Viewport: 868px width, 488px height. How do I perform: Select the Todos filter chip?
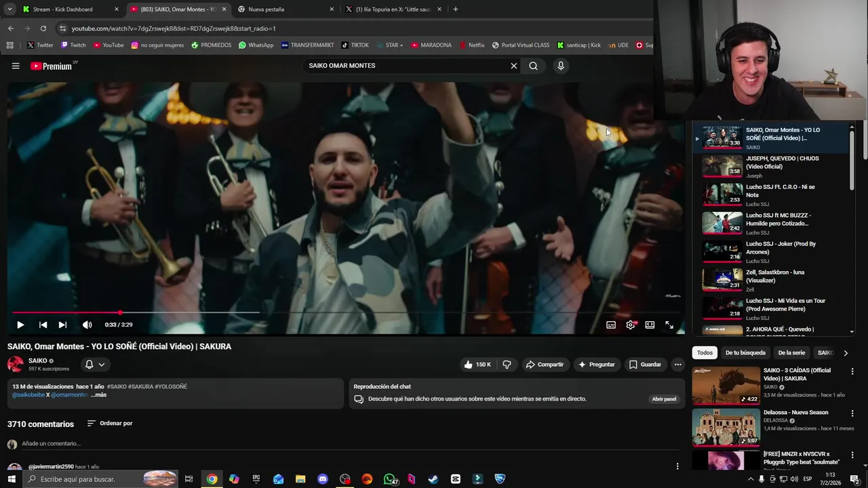705,352
